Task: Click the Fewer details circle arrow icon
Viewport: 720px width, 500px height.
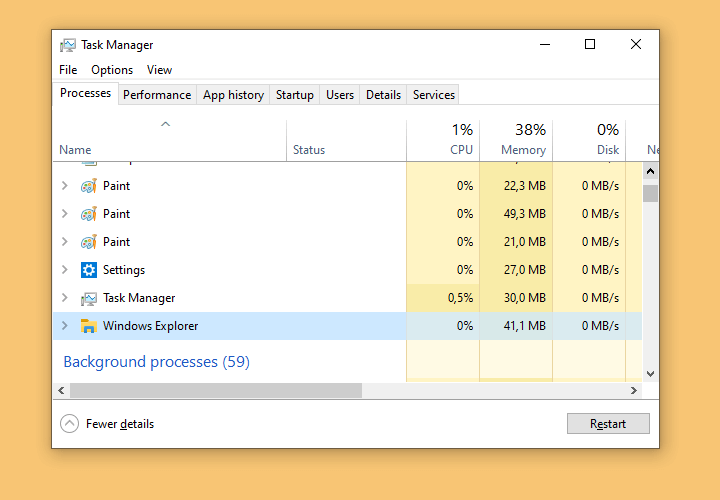Action: pos(69,424)
